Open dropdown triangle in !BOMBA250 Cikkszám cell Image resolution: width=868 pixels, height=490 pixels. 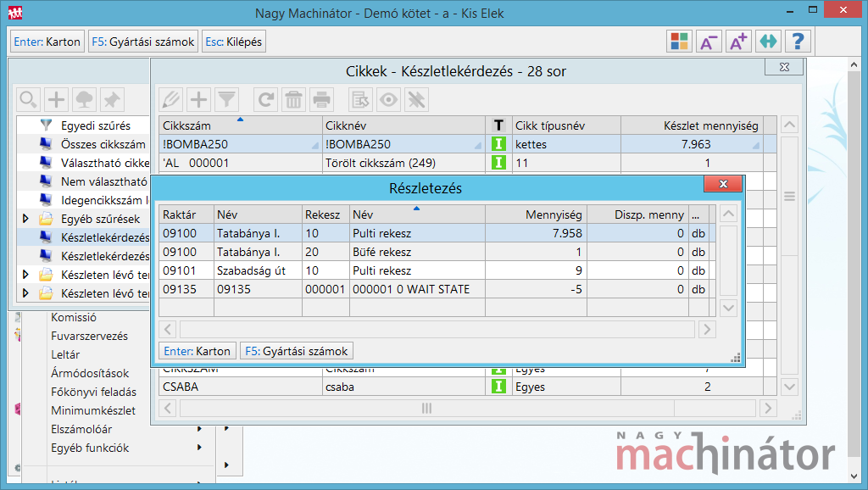[x=315, y=146]
